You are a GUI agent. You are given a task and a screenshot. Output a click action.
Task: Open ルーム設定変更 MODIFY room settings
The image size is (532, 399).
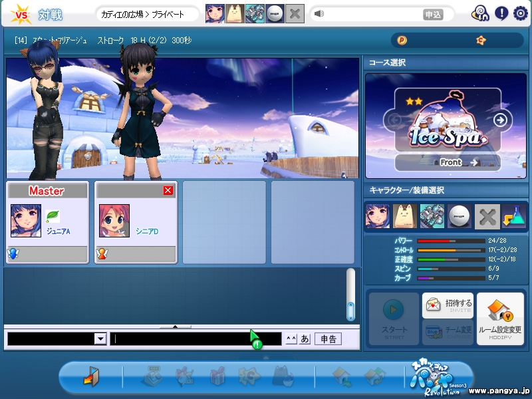point(500,319)
